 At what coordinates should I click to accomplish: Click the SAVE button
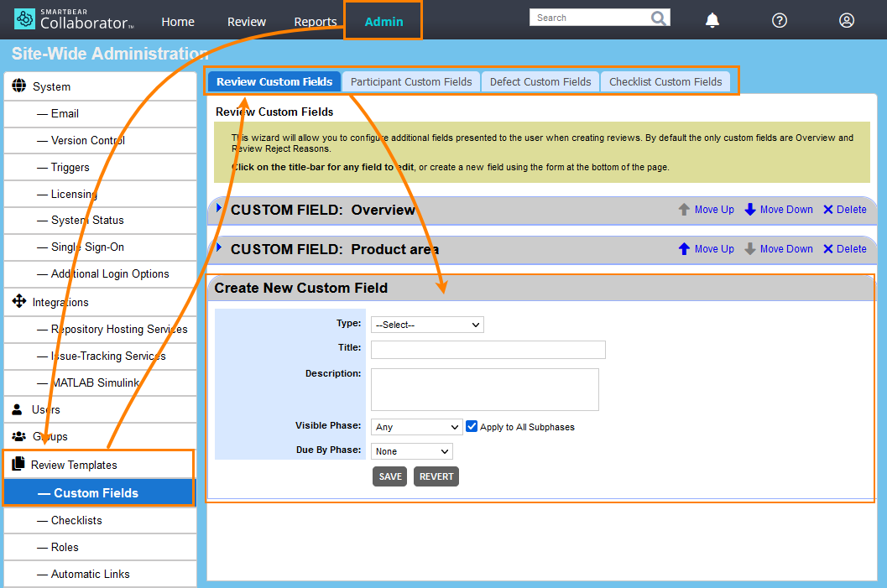coord(390,476)
